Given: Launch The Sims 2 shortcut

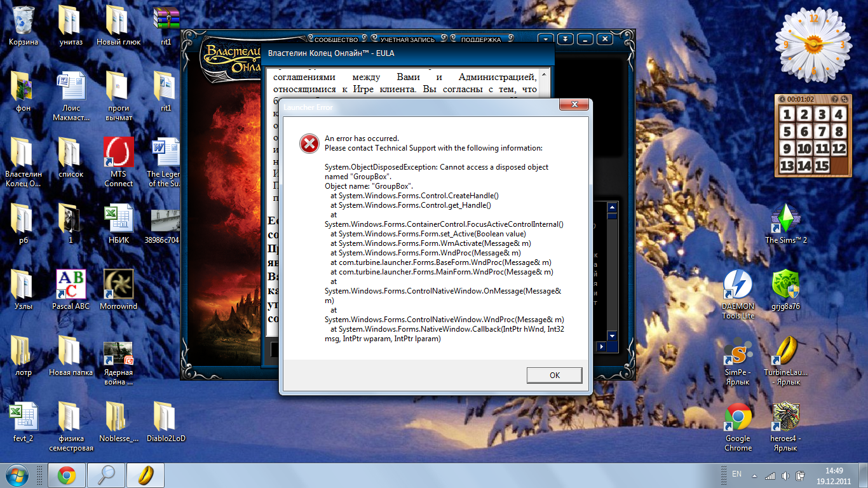Looking at the screenshot, I should coord(785,223).
